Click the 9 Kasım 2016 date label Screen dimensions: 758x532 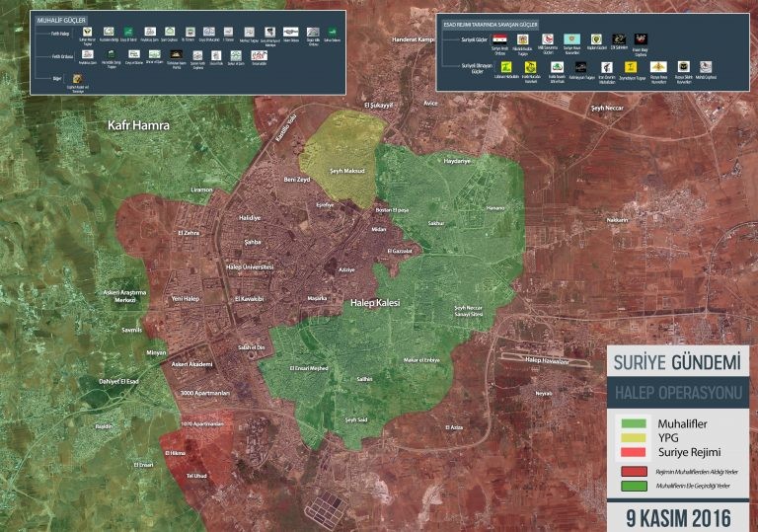[x=676, y=516]
